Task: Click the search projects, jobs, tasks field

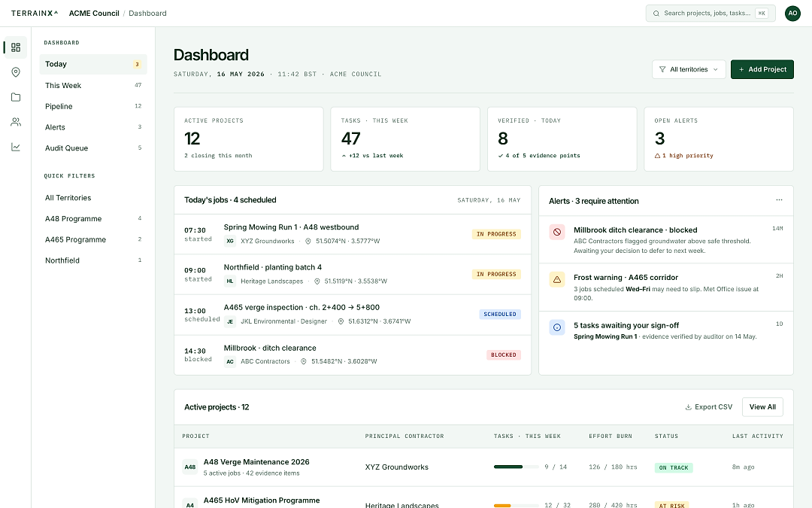Action: pos(710,14)
